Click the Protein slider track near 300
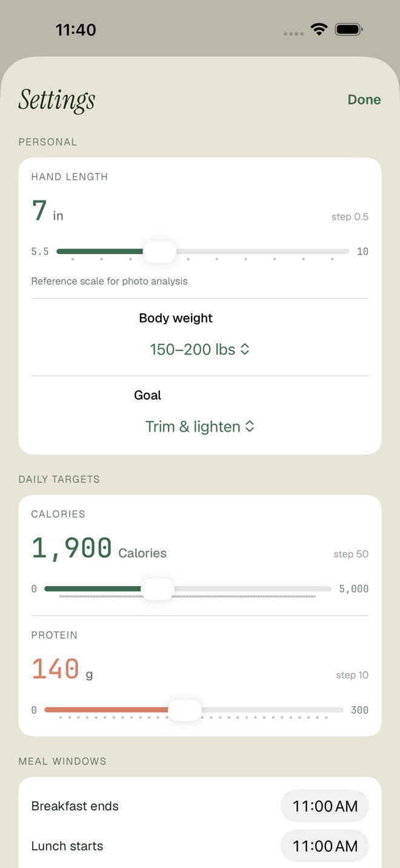 [341, 710]
